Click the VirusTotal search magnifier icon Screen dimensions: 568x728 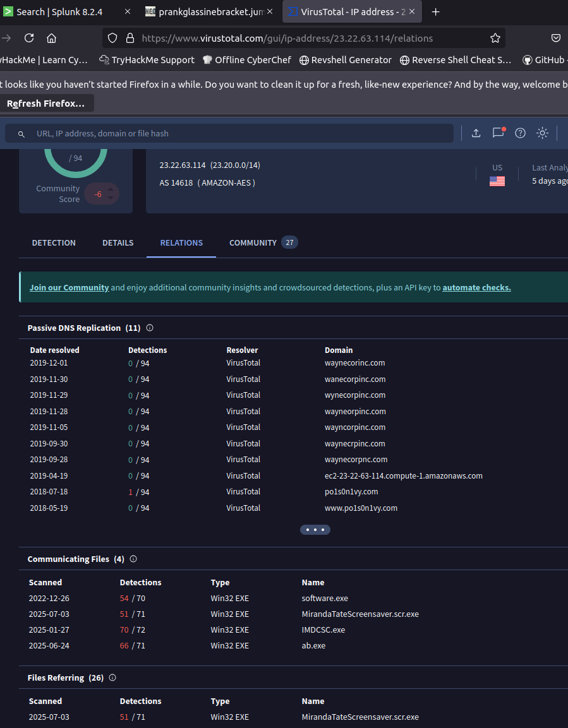[21, 134]
